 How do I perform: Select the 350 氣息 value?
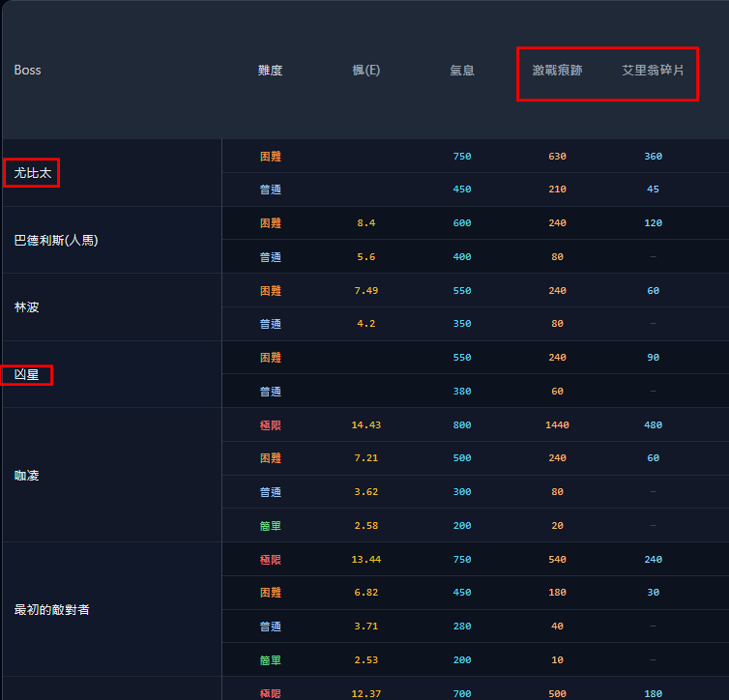(x=462, y=324)
